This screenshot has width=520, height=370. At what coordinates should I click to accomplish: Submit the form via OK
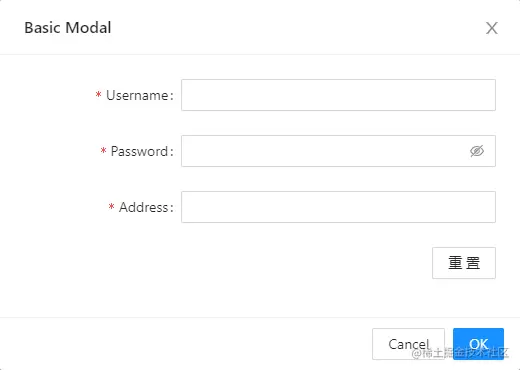[x=478, y=344]
